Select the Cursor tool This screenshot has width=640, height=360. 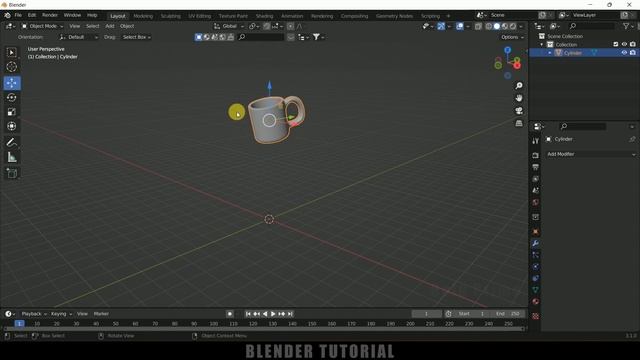(12, 67)
